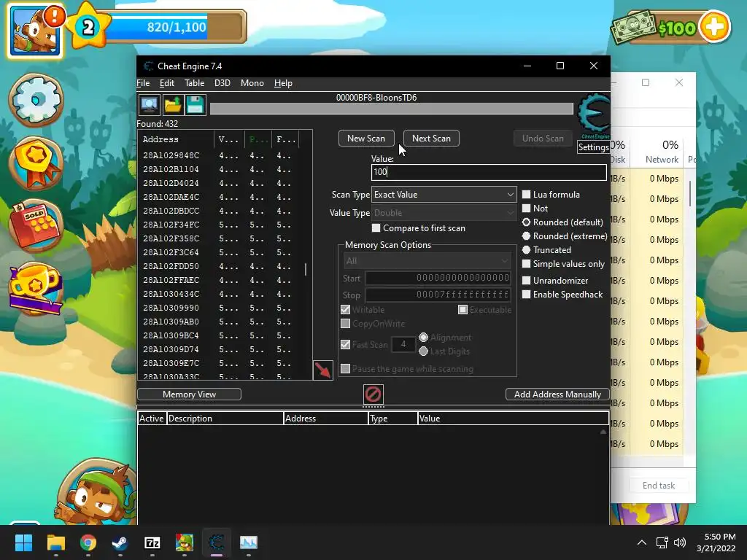Enable the Lua formula checkbox

(x=527, y=194)
